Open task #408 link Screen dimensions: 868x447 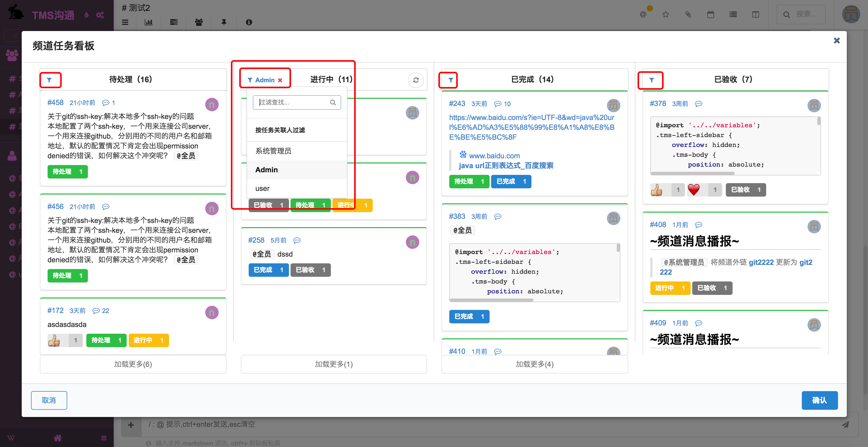click(x=658, y=225)
